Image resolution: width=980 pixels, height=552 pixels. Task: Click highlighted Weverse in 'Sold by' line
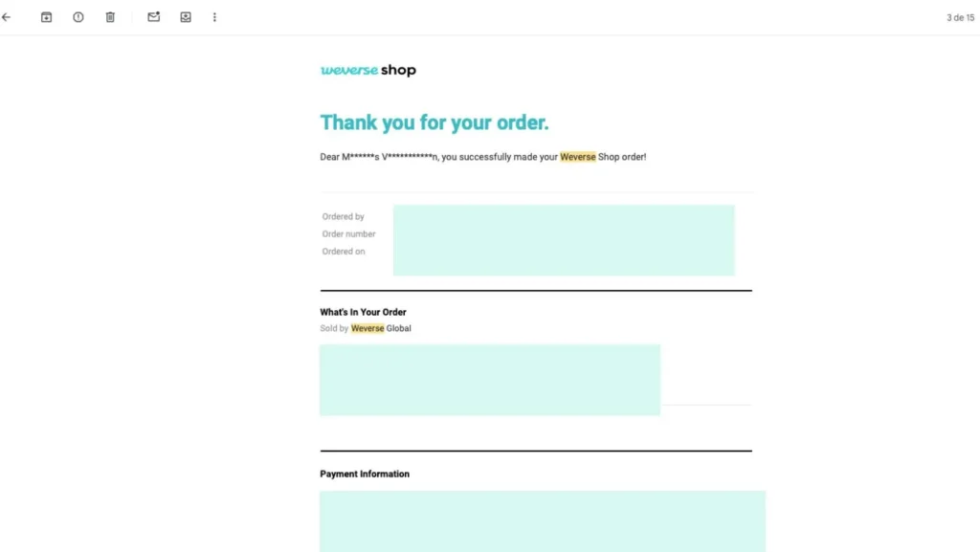tap(367, 328)
